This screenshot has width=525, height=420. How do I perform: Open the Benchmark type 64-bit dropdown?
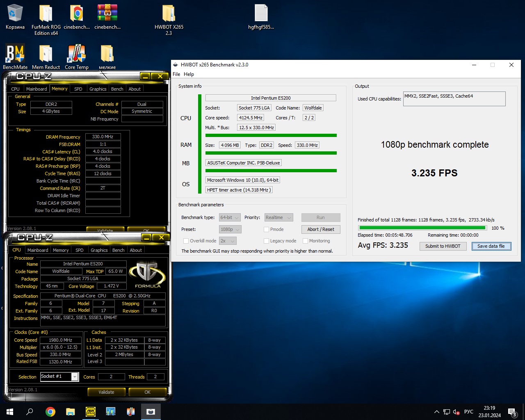230,218
